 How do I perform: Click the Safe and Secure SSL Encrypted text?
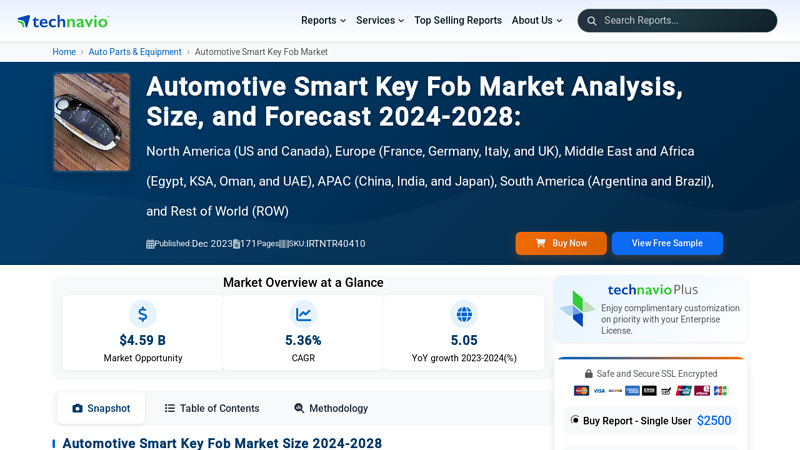coord(657,374)
